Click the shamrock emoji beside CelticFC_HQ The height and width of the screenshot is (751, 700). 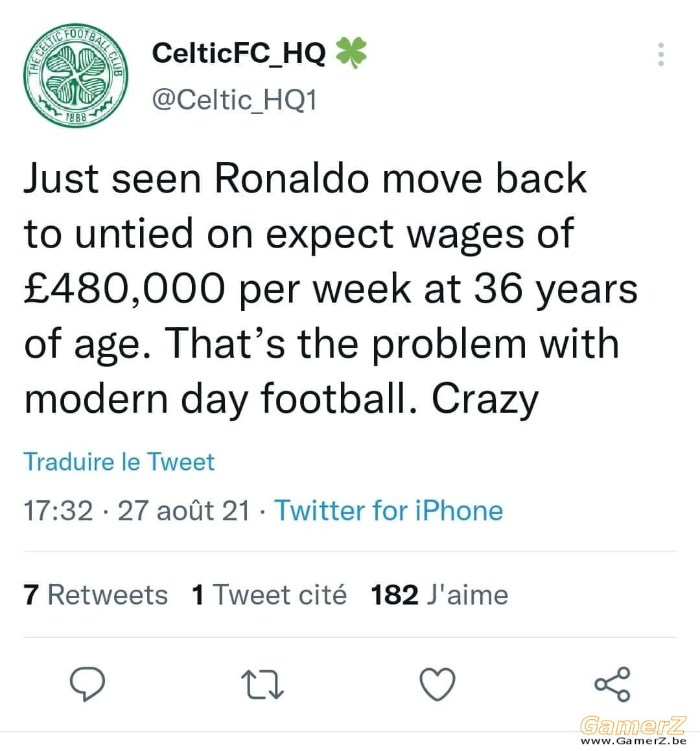pos(351,52)
